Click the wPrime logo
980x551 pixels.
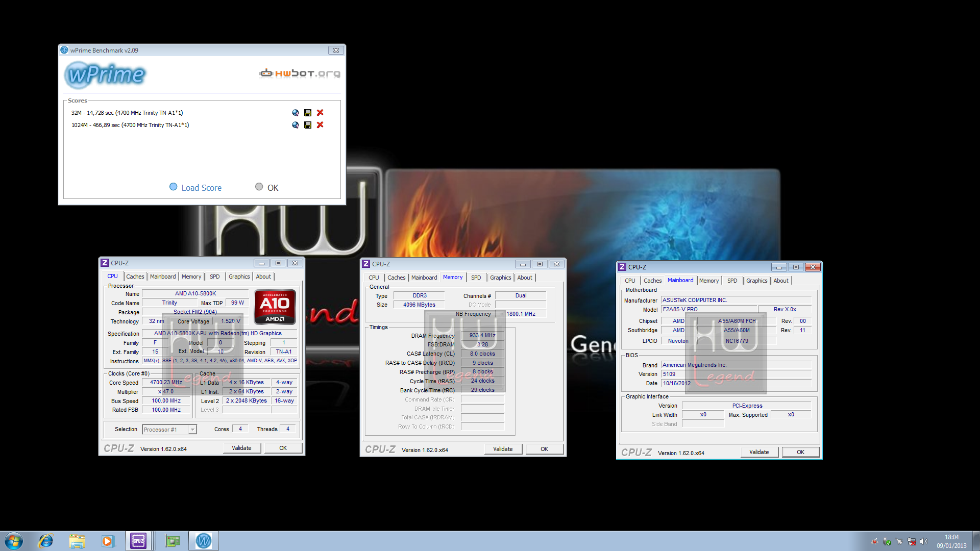point(105,74)
